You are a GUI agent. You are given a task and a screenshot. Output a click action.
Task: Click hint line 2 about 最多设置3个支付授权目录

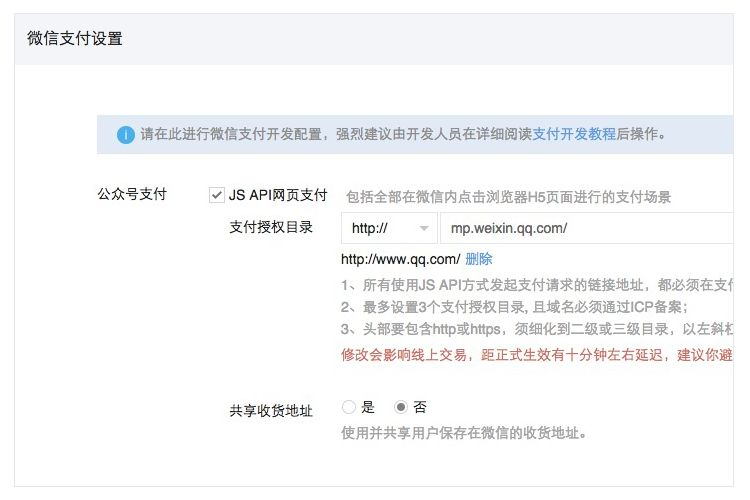(514, 309)
